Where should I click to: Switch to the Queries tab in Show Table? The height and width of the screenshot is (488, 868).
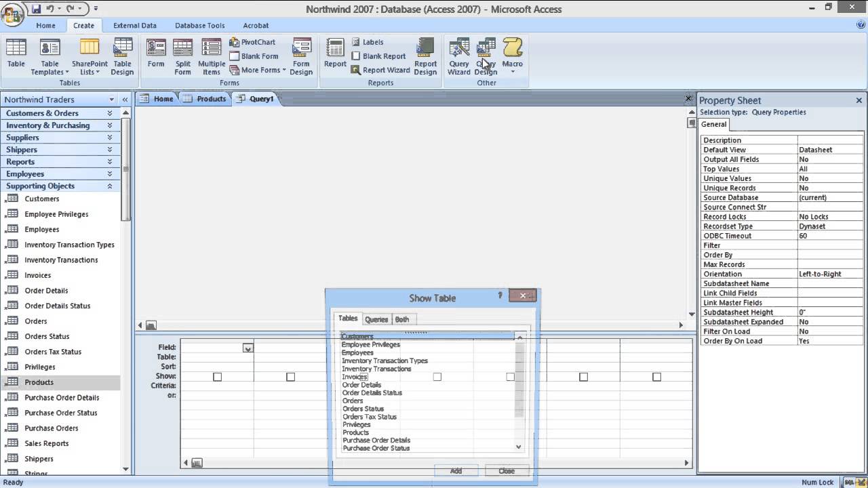[376, 319]
